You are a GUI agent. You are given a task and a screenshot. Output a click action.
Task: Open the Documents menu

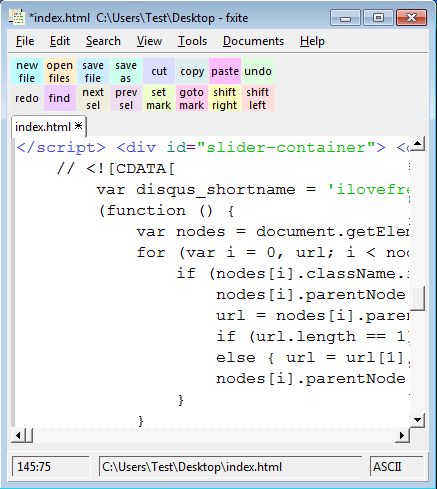coord(253,41)
